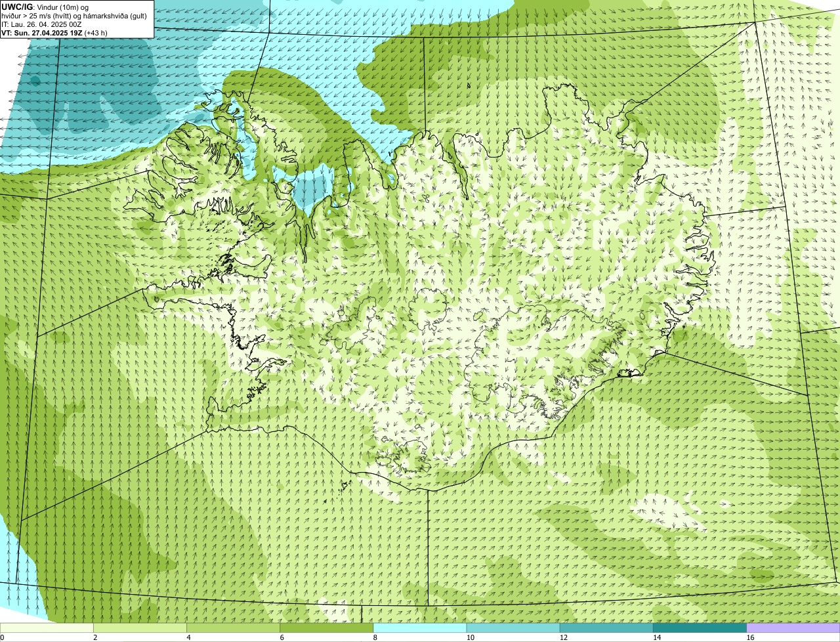Click the "VT: Sun. 27.04.2025 19Z (+43 h)" line

54,33
